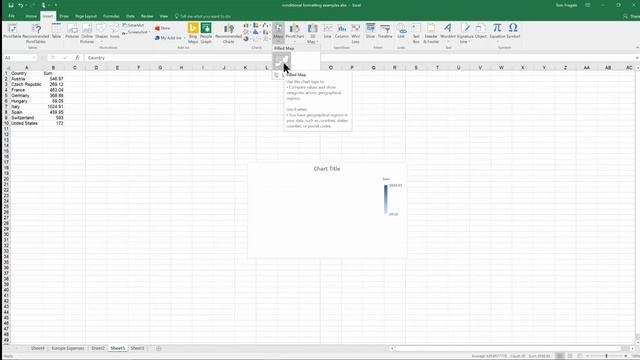Insert an Equation
Viewport: 640px width, 360px height.
pyautogui.click(x=497, y=32)
